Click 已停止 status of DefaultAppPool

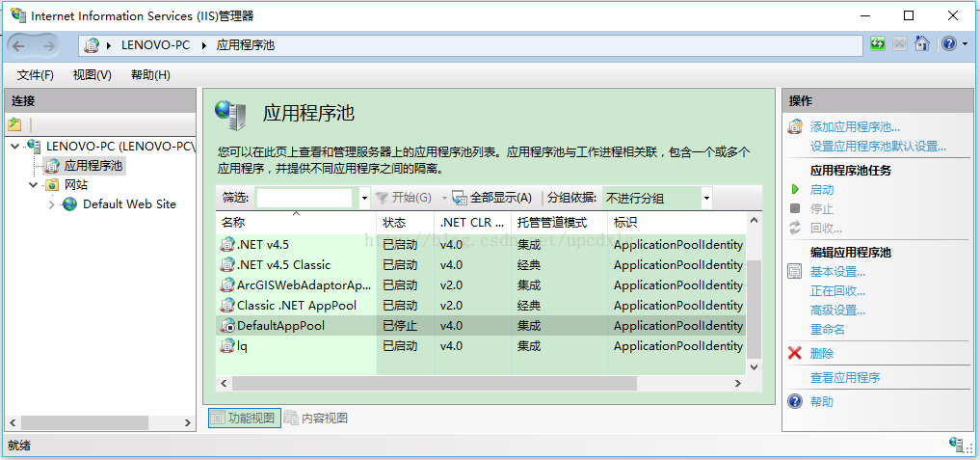coord(400,326)
